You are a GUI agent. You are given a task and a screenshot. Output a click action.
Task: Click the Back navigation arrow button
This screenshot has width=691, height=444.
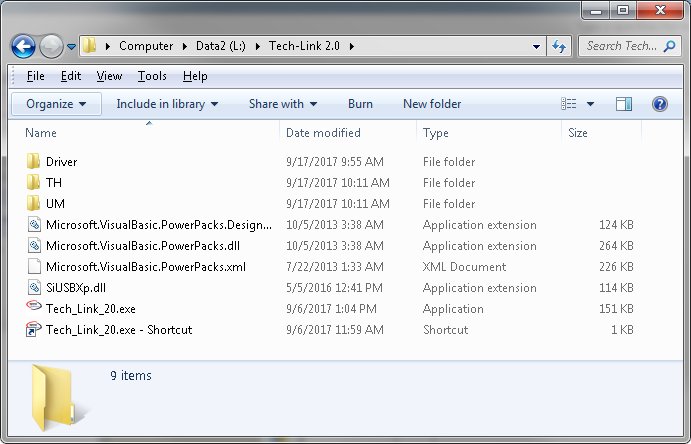click(x=23, y=46)
